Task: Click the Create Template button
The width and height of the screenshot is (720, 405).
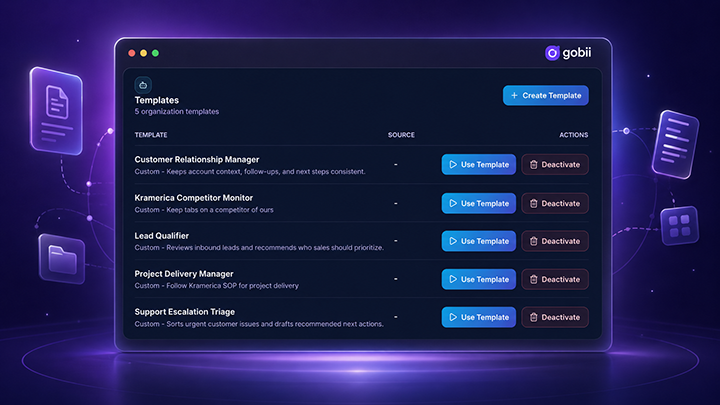Action: click(x=546, y=96)
